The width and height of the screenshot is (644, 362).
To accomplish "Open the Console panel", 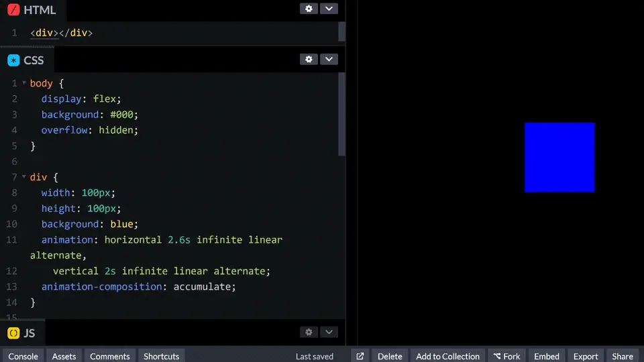I will point(23,356).
